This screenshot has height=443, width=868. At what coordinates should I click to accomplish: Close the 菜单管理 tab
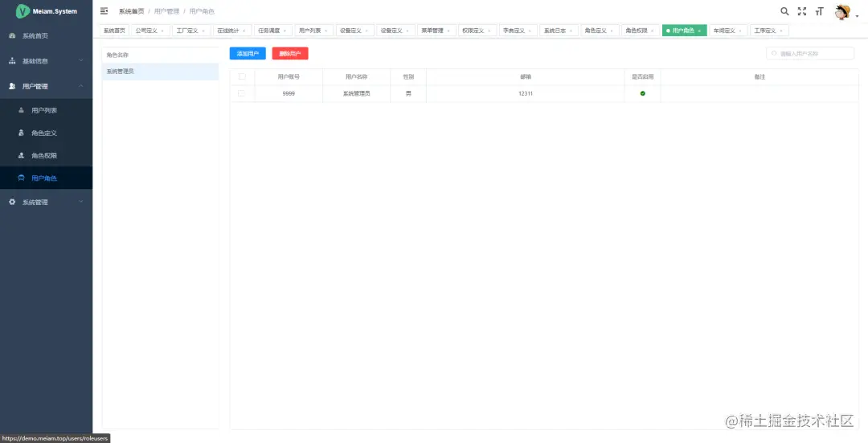click(448, 31)
